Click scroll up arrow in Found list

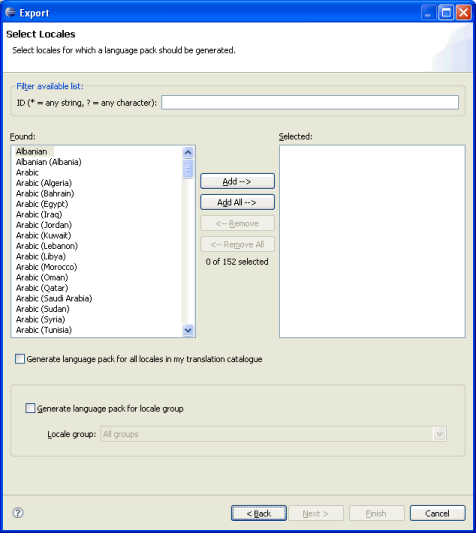coord(188,152)
